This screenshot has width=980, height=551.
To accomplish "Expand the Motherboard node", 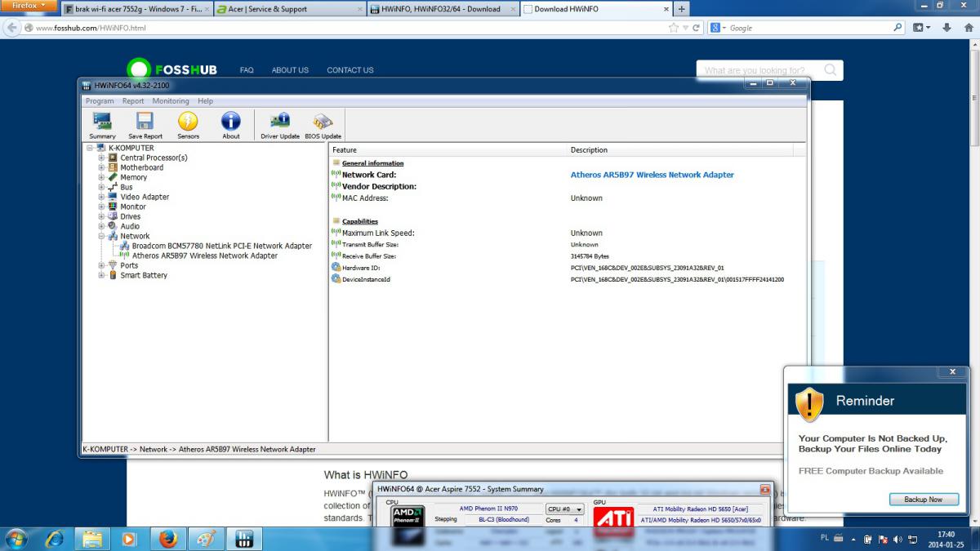I will coord(102,167).
